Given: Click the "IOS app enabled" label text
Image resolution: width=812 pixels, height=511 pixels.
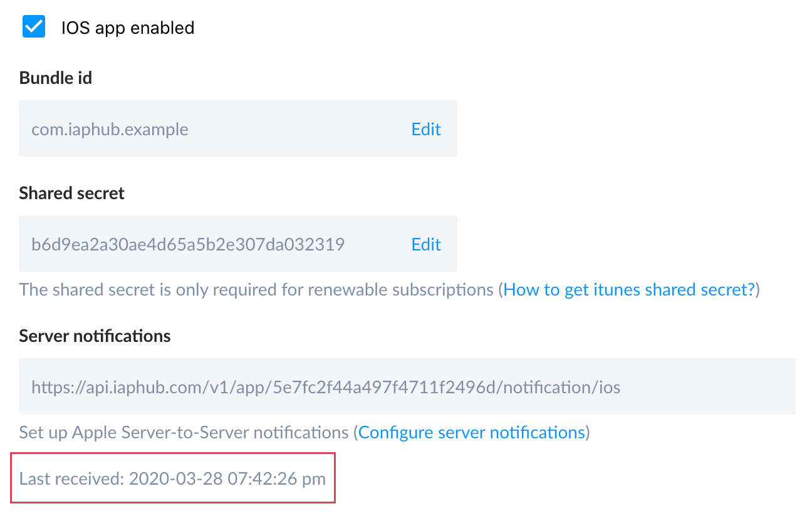Looking at the screenshot, I should pos(128,28).
